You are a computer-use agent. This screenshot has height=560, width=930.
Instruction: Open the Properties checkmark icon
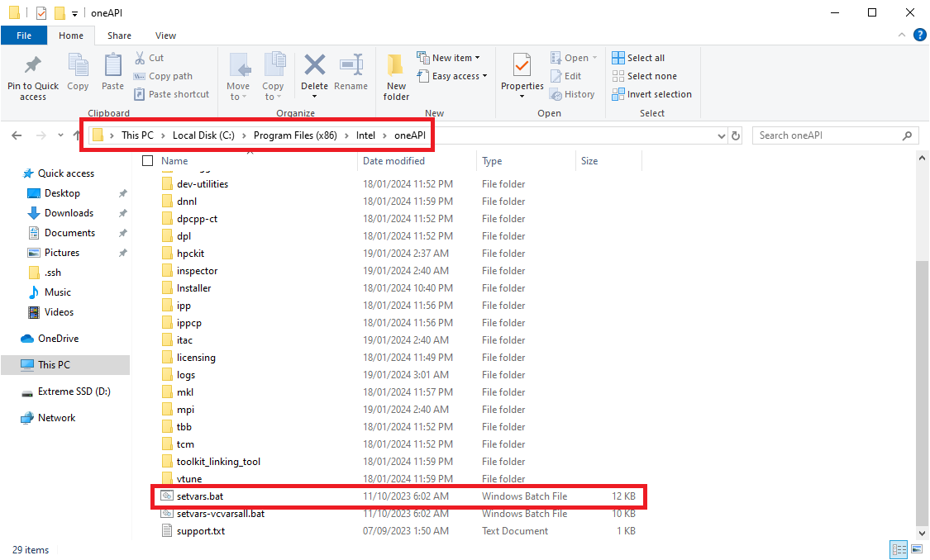pyautogui.click(x=522, y=64)
